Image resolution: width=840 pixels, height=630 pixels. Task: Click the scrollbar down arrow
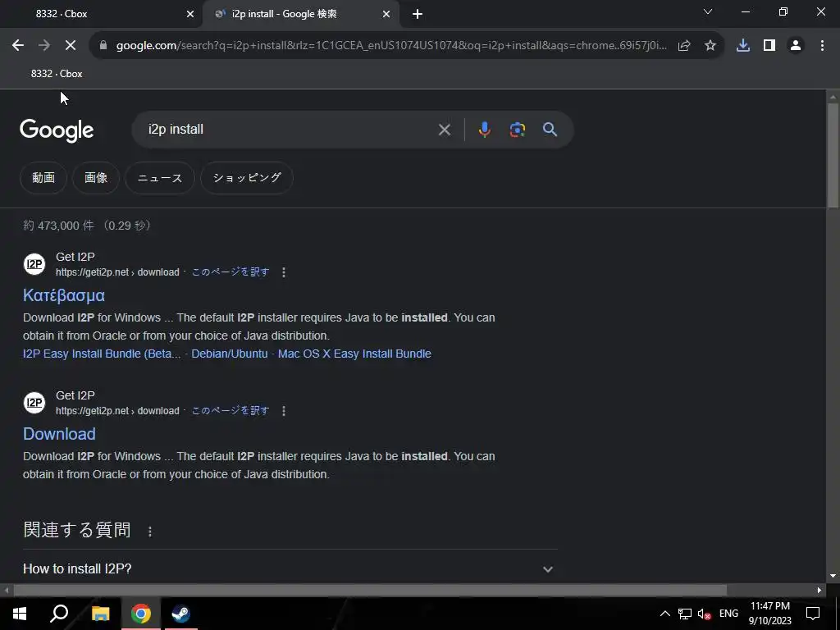tap(833, 577)
